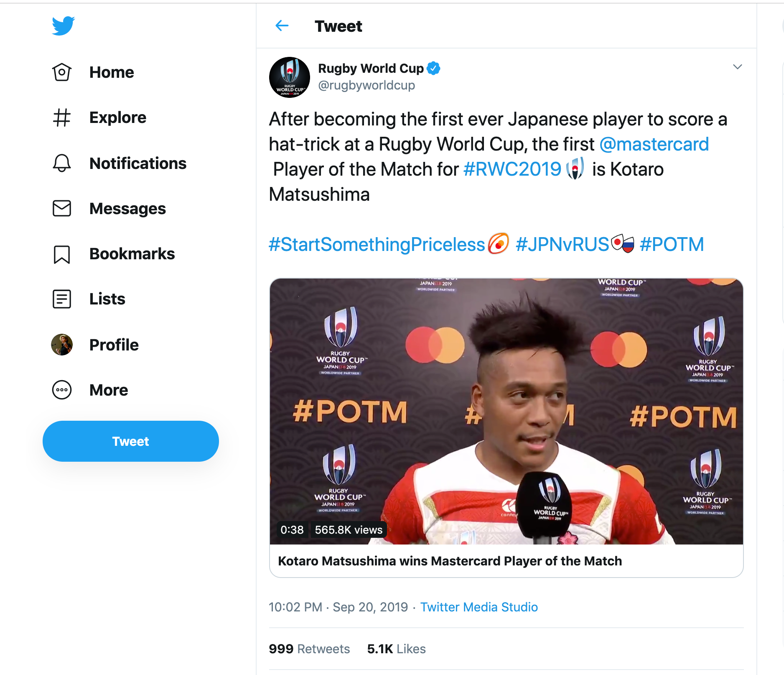Screen dimensions: 784x675
Task: Open the #StartSomethingPriceless hashtag
Action: pos(377,245)
